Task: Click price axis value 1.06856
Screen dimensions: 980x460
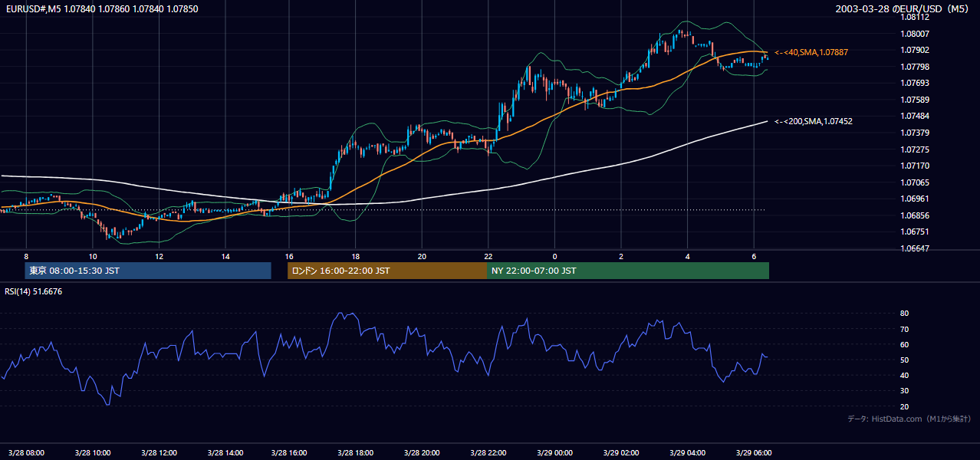Action: [915, 215]
